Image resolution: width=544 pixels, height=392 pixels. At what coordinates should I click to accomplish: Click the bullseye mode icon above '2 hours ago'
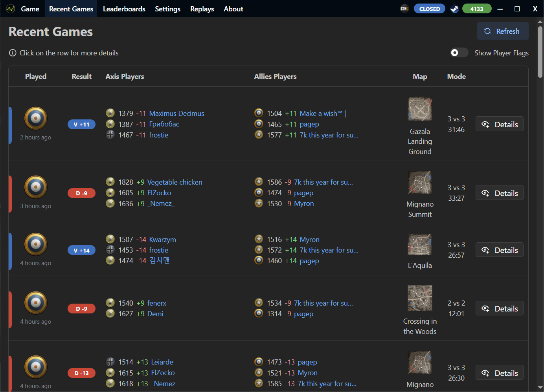[x=36, y=118]
